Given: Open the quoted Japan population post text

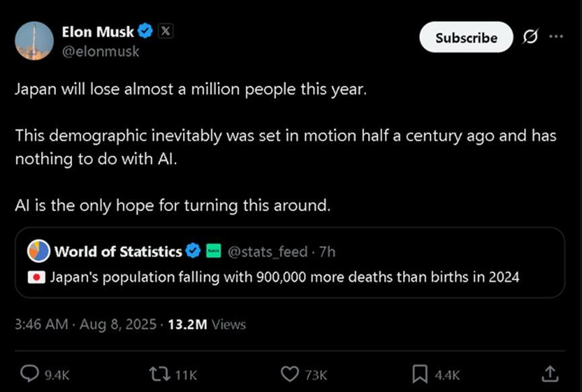Looking at the screenshot, I should (x=284, y=276).
